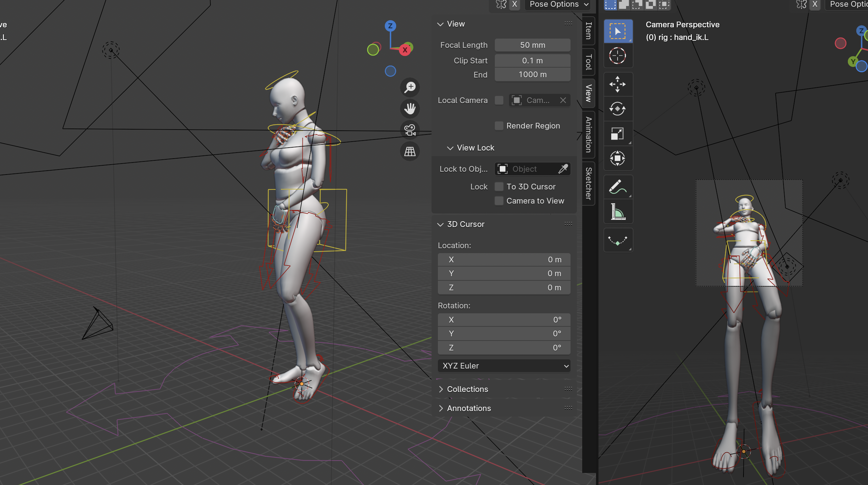Click the red X axis gizmo in left viewport
The height and width of the screenshot is (485, 868).
click(405, 50)
